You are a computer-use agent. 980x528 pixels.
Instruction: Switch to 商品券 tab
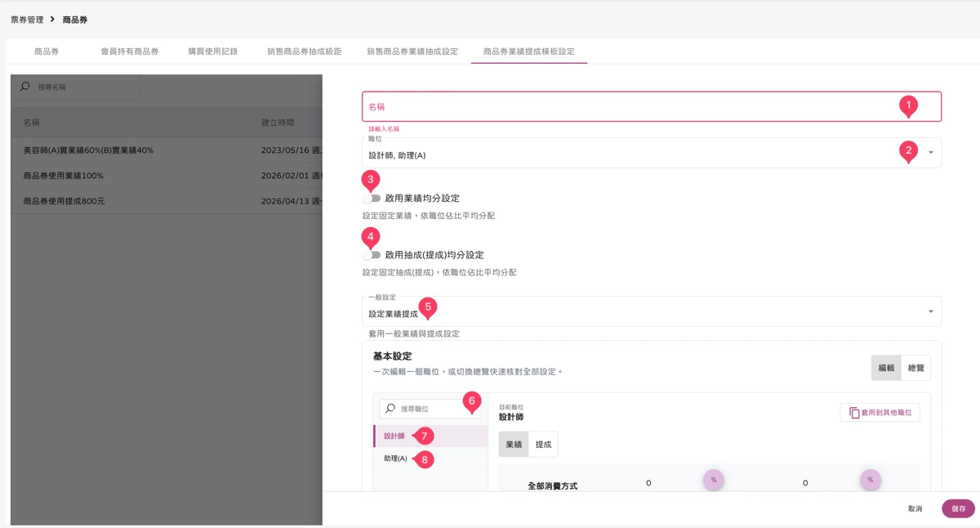click(x=47, y=51)
